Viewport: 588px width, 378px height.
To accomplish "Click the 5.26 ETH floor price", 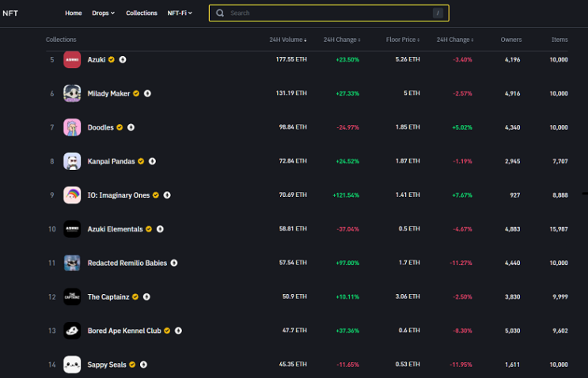I will [x=408, y=59].
